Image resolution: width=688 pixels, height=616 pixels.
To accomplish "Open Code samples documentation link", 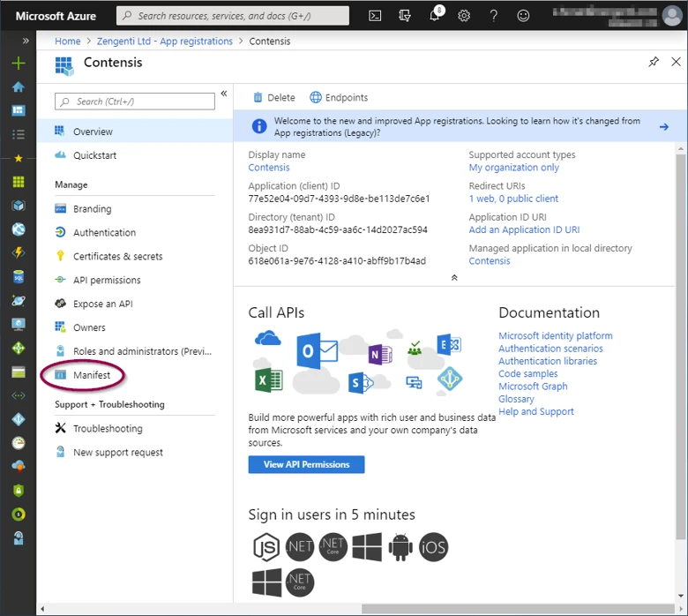I will [527, 373].
